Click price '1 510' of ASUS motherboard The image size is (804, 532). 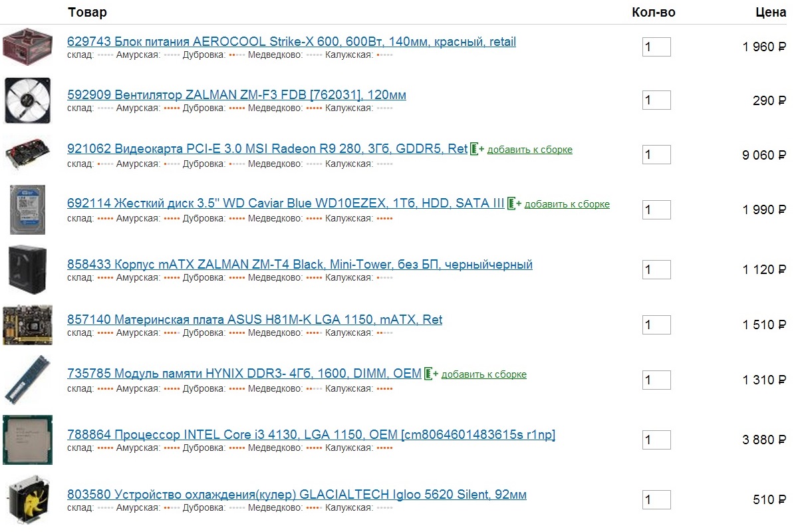(764, 325)
